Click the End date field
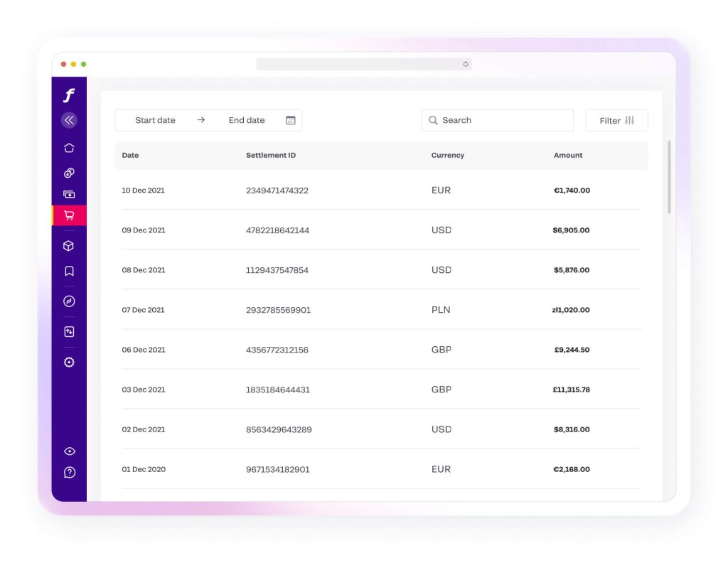The height and width of the screenshot is (563, 728). click(246, 120)
